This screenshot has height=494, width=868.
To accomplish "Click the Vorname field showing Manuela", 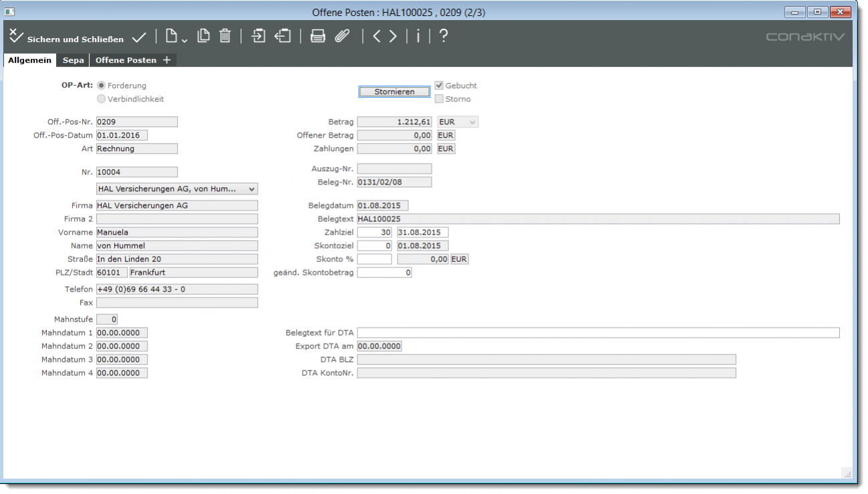I will coord(177,233).
